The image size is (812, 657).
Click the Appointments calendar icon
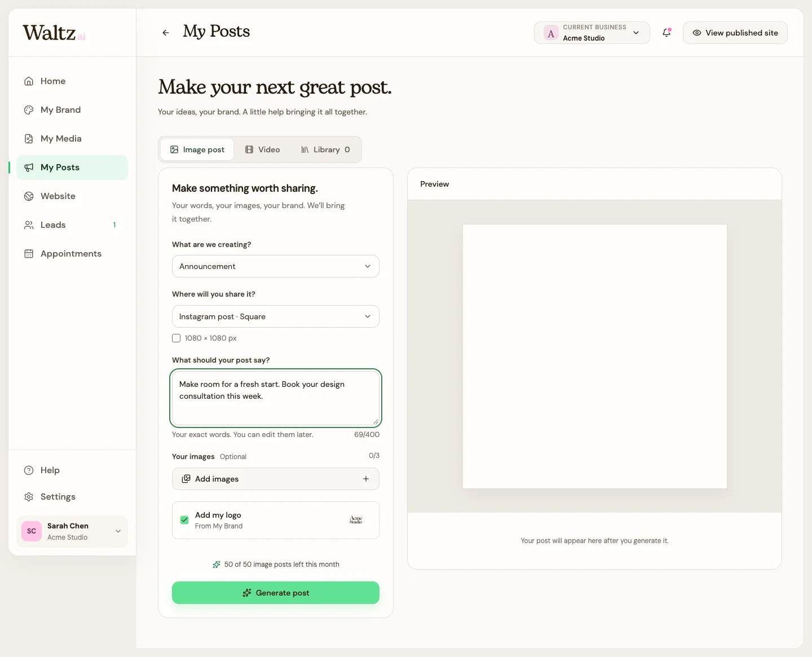(29, 254)
